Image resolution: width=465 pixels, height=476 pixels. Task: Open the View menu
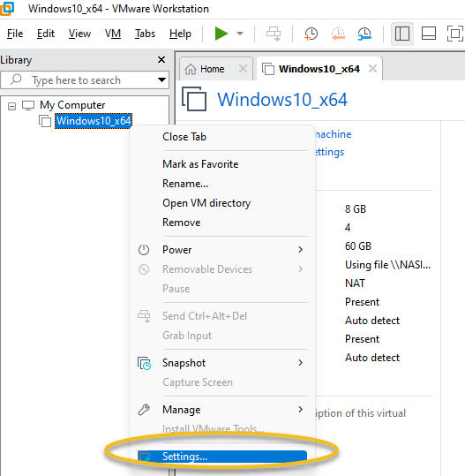79,34
